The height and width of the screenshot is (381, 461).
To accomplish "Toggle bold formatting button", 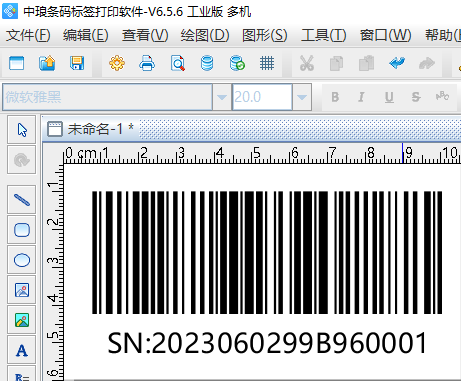I will click(x=335, y=97).
